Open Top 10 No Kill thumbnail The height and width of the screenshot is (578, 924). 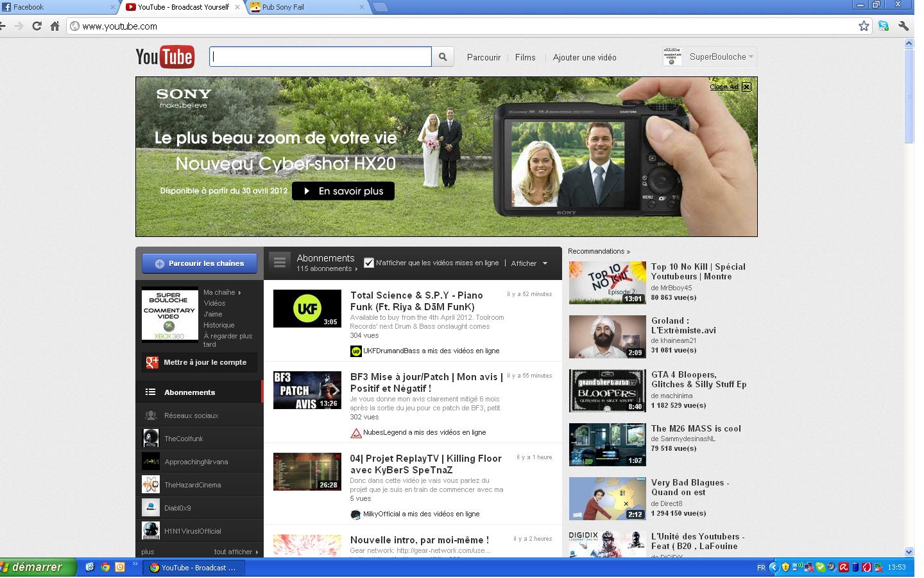(607, 283)
